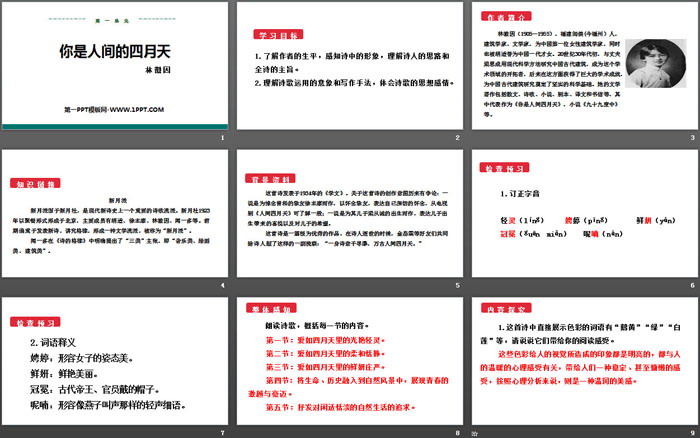Open slide 5 with the 背景资料 heading
The width and height of the screenshot is (700, 438).
click(x=350, y=213)
